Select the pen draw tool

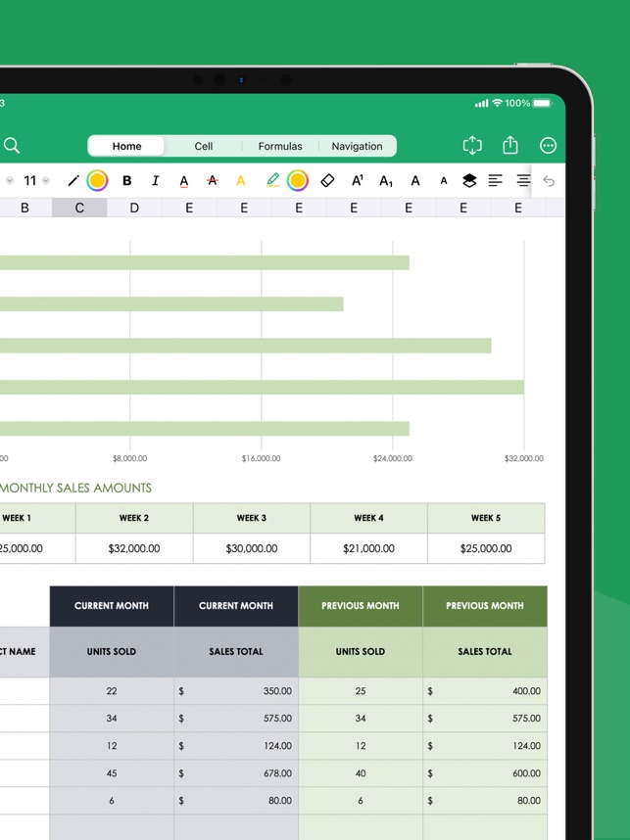pyautogui.click(x=73, y=180)
